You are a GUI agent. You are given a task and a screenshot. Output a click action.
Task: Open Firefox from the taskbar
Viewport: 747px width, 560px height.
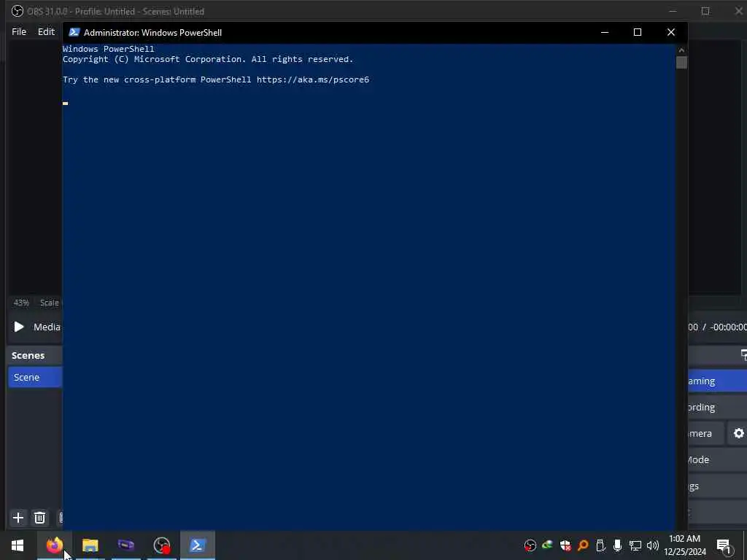(54, 545)
